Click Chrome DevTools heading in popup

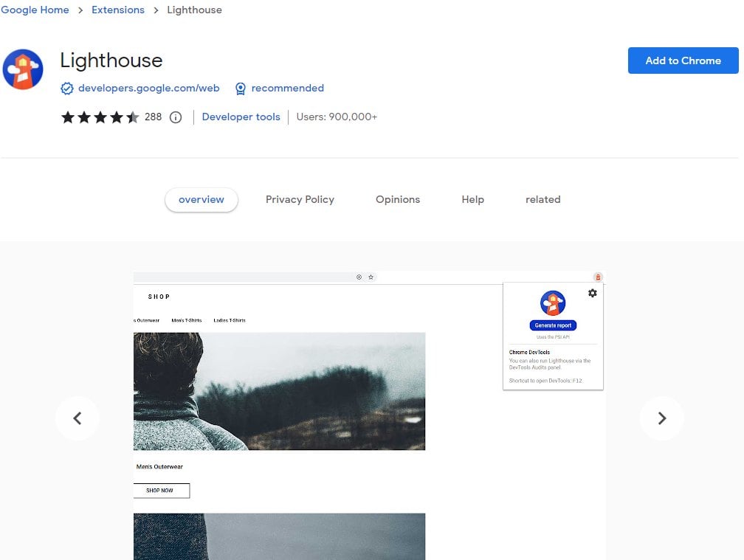[529, 353]
